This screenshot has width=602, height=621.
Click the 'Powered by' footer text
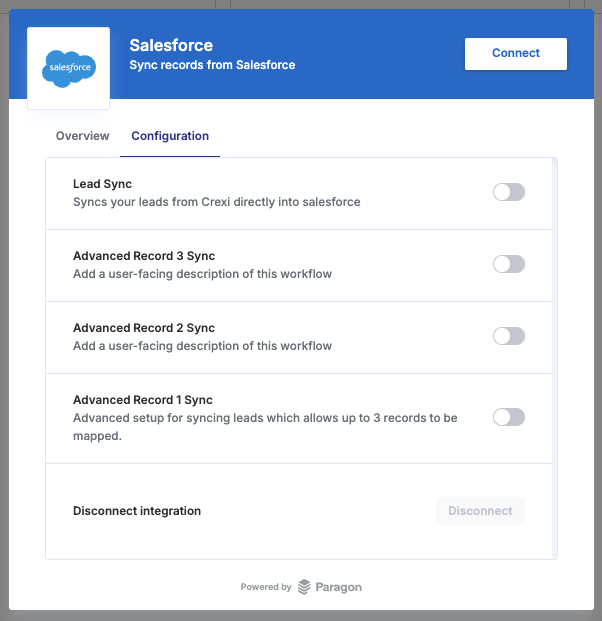(266, 587)
